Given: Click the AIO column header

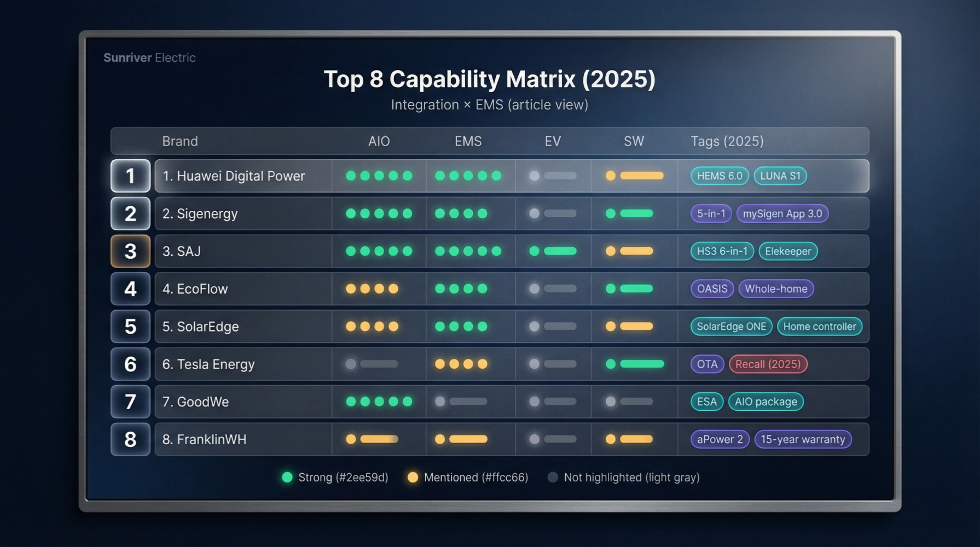Looking at the screenshot, I should (379, 141).
